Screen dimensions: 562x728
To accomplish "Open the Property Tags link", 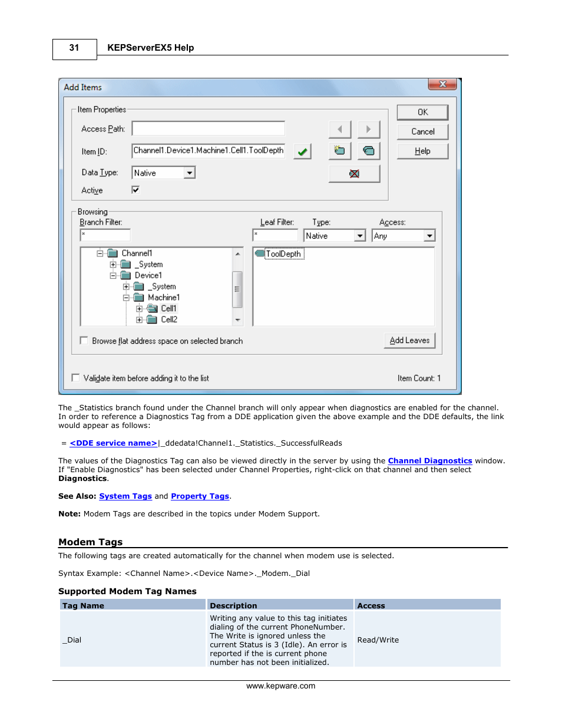I will pyautogui.click(x=200, y=496).
